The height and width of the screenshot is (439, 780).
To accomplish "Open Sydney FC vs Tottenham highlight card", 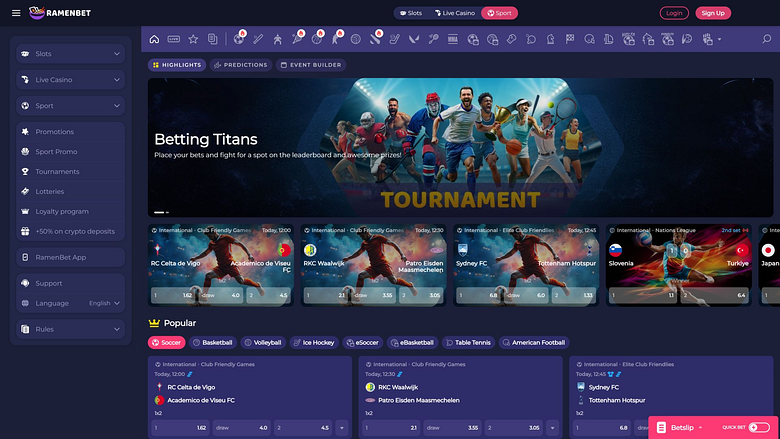I will tap(526, 265).
